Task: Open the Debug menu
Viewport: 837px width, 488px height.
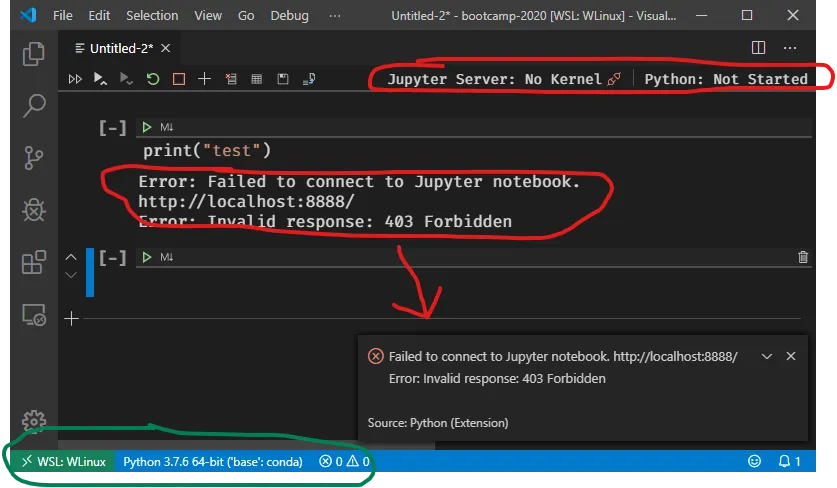Action: tap(289, 15)
